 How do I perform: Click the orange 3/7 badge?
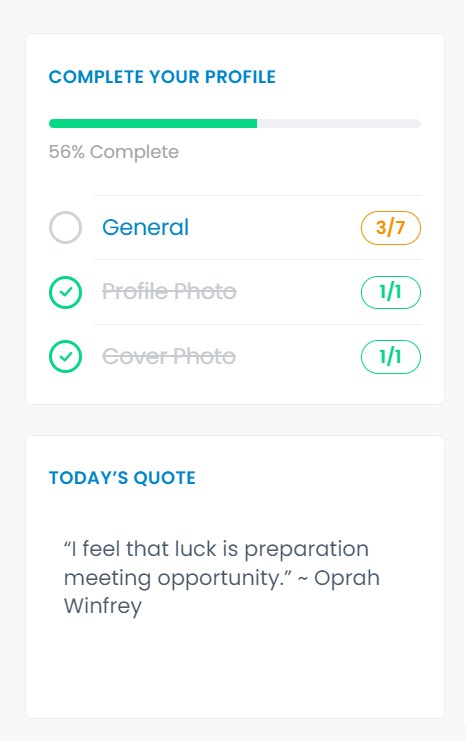[x=391, y=228]
